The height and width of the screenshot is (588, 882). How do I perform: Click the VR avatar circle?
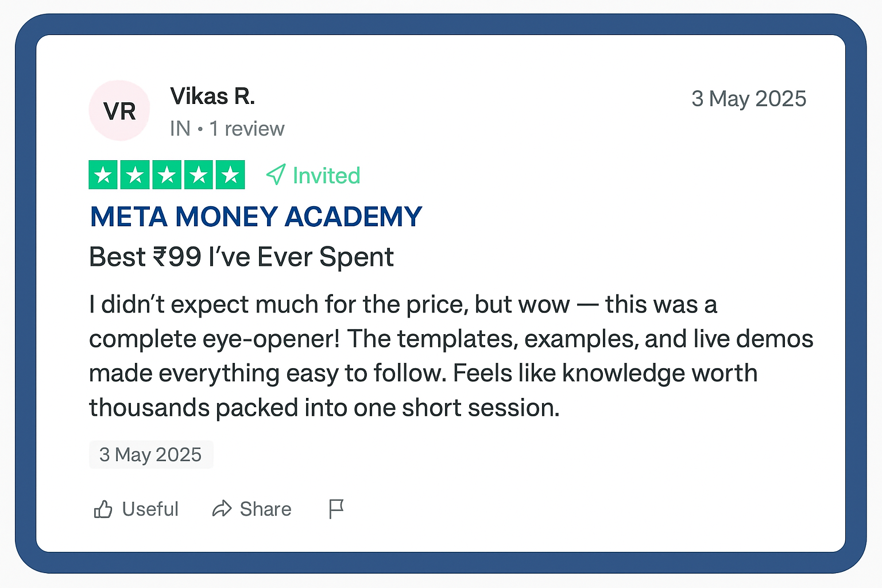(x=119, y=111)
